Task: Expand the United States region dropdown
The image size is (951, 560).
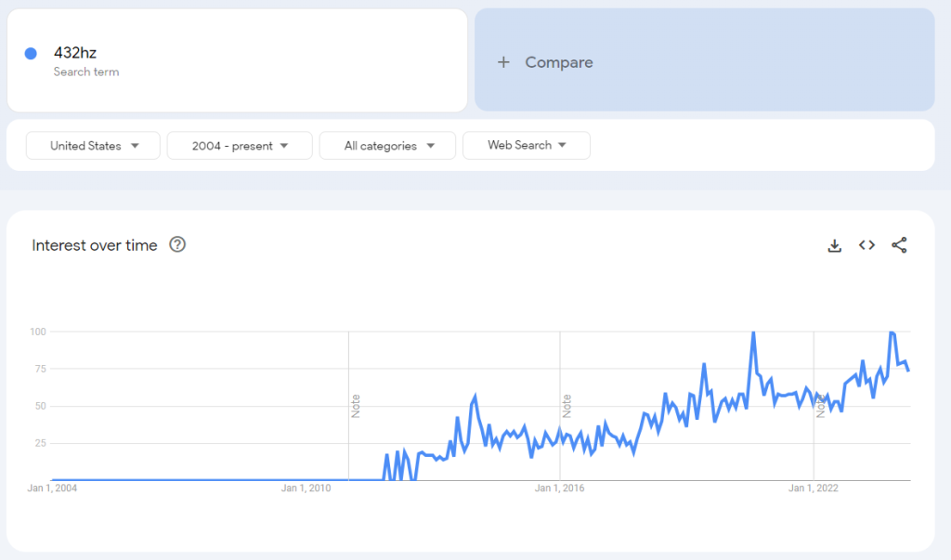Action: [x=93, y=146]
